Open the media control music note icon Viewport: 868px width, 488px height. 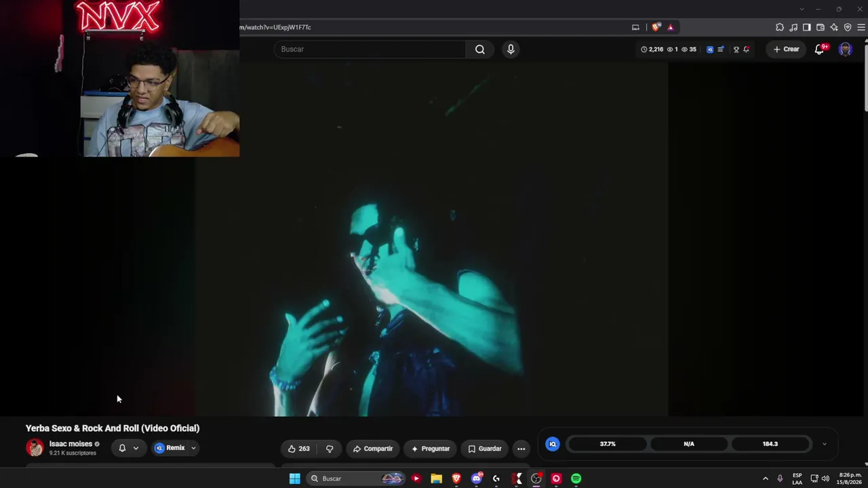tap(793, 27)
